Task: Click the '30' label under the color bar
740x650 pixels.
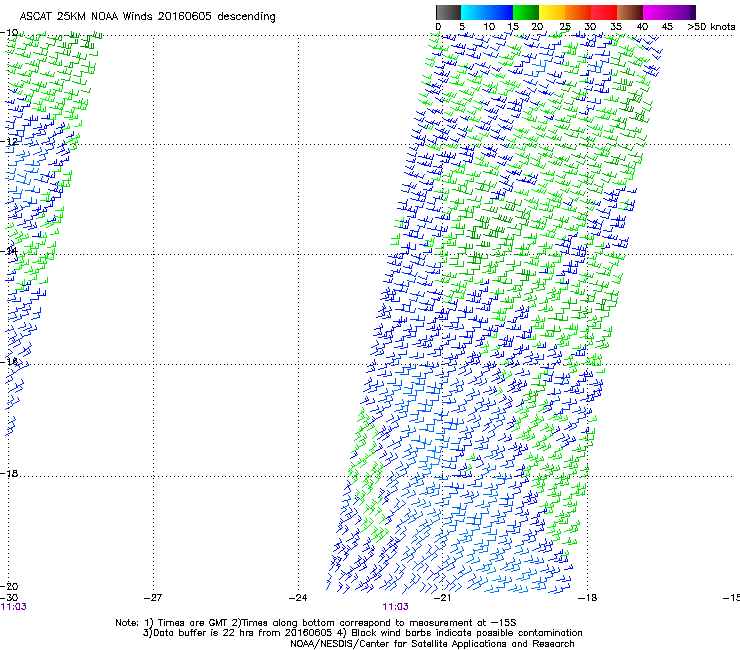Action: [590, 26]
